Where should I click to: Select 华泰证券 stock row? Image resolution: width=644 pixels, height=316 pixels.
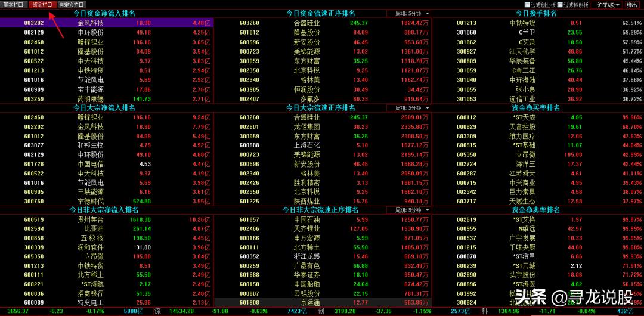tap(323, 275)
